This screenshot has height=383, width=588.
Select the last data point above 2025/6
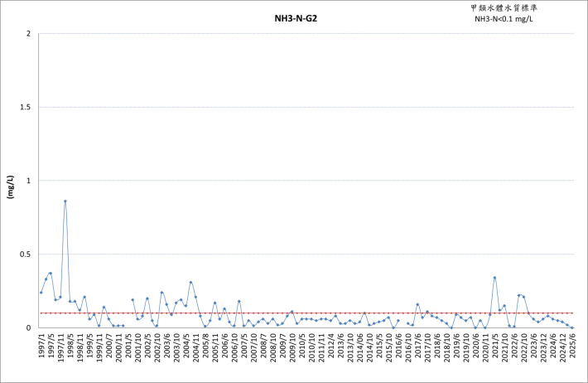[x=572, y=327]
